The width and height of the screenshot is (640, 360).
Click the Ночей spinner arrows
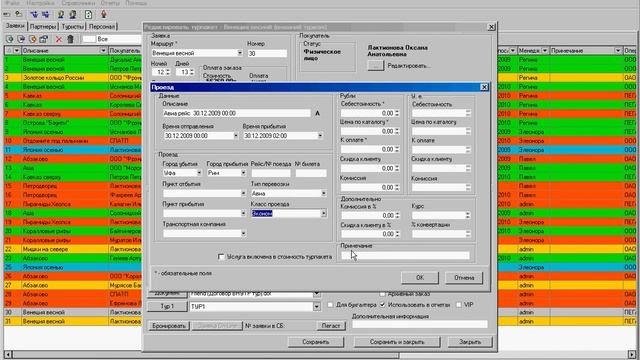(168, 72)
